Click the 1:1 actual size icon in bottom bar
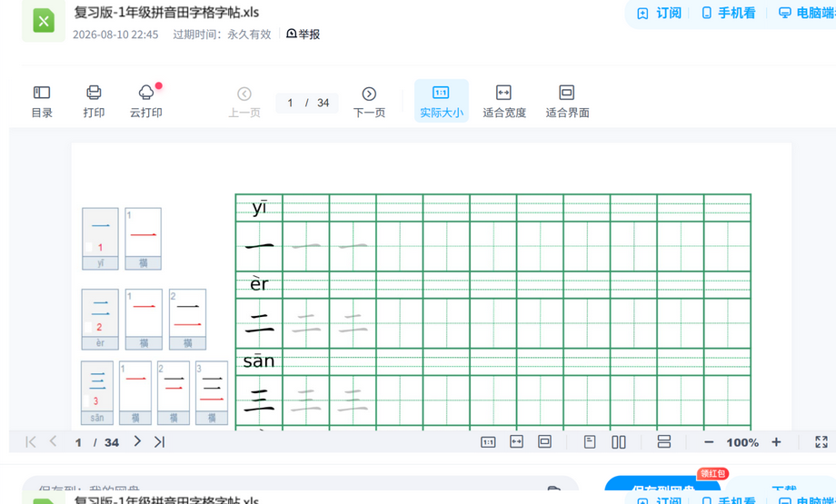This screenshot has width=836, height=504. pyautogui.click(x=488, y=442)
